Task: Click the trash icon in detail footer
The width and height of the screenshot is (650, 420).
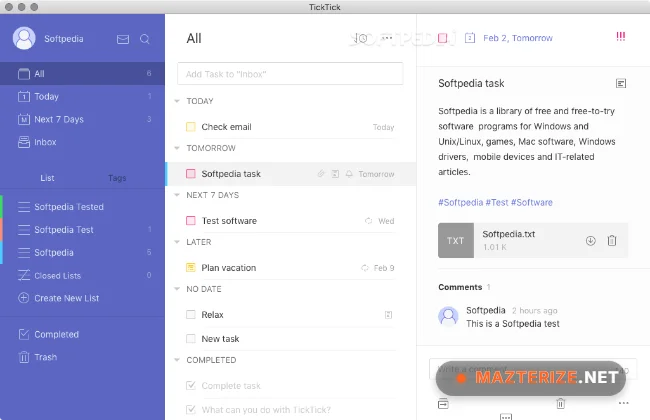Action: point(560,403)
